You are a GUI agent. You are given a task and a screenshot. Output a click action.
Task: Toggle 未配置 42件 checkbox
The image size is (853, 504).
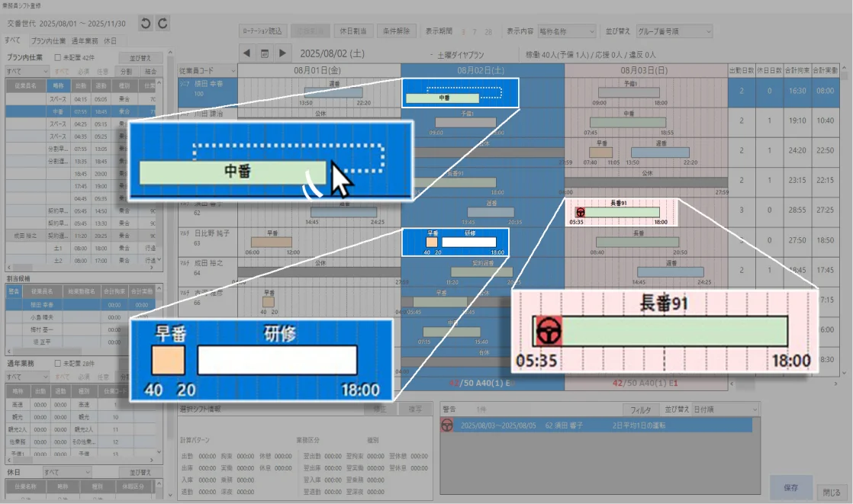click(58, 57)
